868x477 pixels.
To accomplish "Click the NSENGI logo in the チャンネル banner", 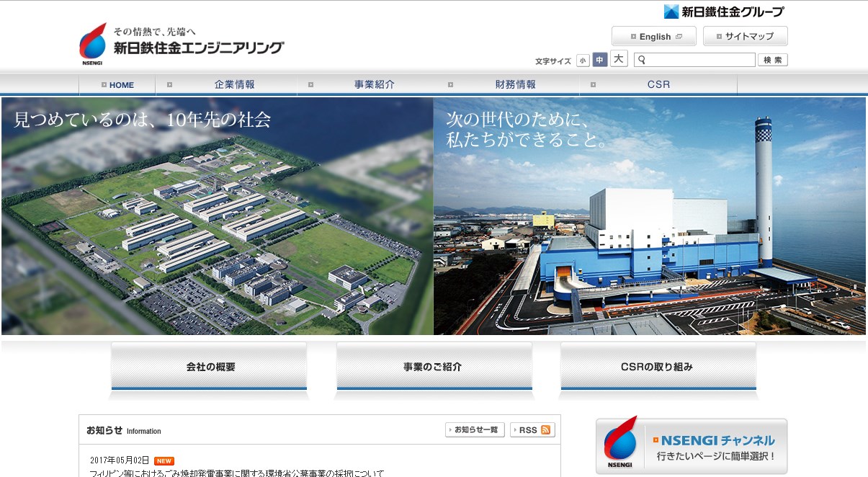I will 620,443.
